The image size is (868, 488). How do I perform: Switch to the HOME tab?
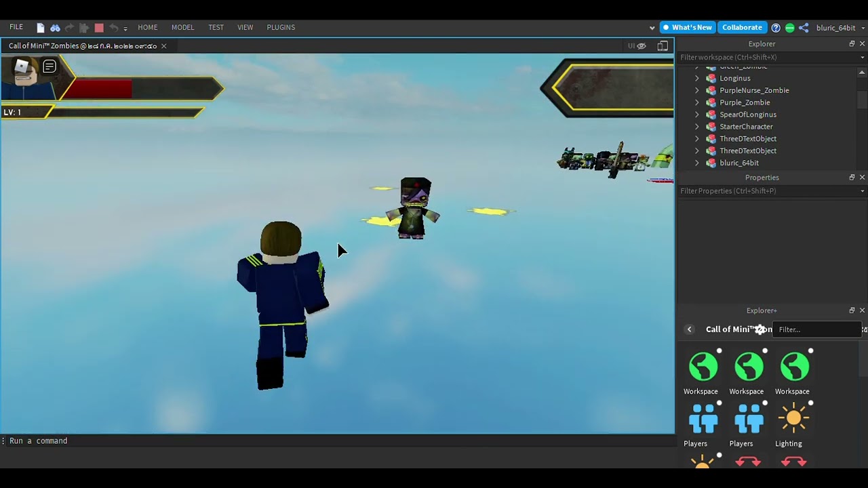148,27
